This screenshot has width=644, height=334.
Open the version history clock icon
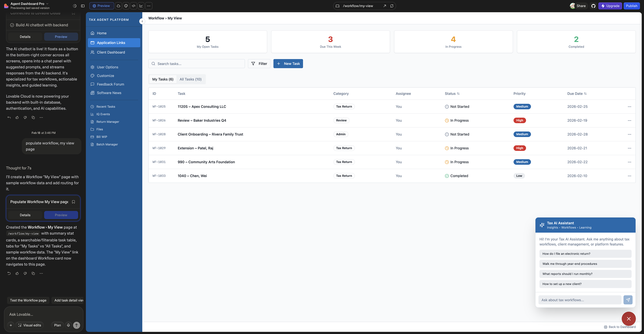(x=75, y=6)
